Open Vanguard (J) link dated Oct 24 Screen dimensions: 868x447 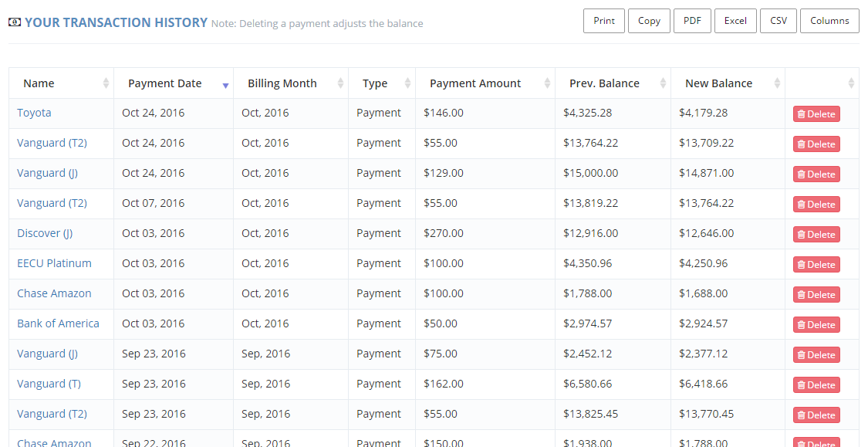[x=48, y=173]
